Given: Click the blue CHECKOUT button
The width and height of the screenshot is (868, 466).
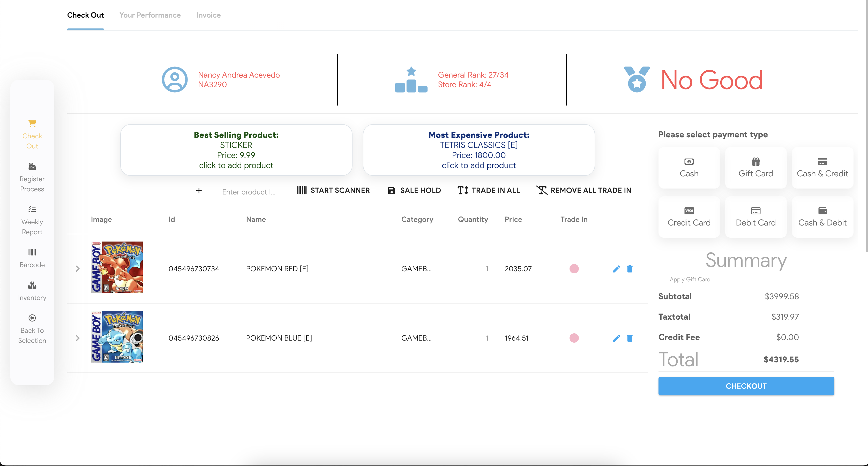Looking at the screenshot, I should click(746, 386).
